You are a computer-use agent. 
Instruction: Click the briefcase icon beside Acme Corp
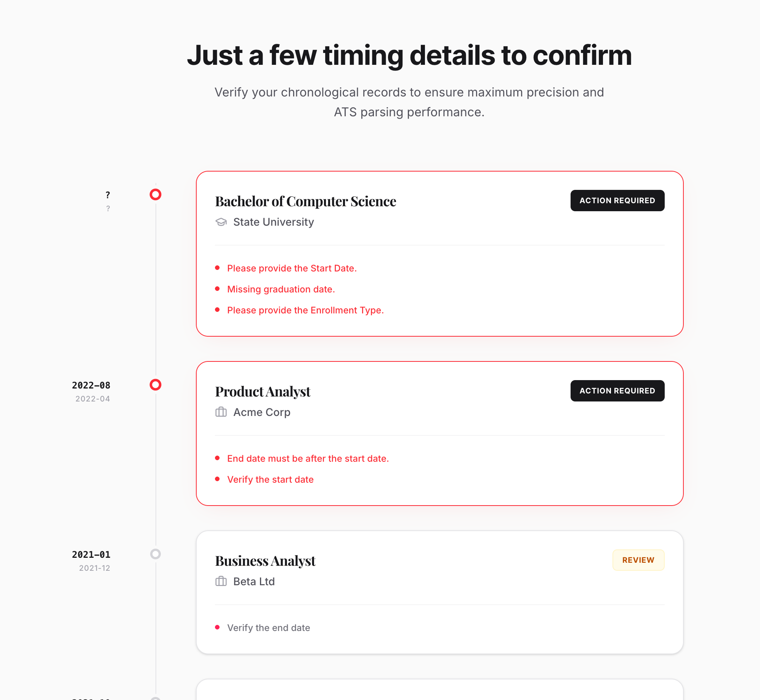point(221,412)
